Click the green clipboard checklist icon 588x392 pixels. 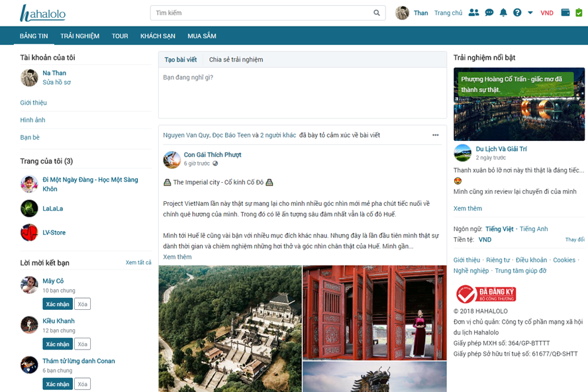tap(578, 13)
